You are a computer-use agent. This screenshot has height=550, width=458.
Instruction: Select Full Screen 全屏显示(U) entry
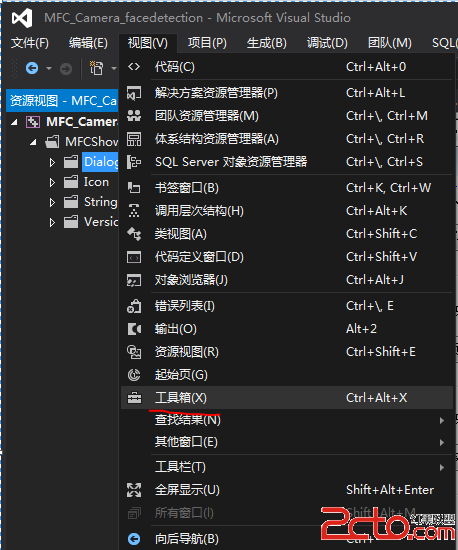pos(287,490)
